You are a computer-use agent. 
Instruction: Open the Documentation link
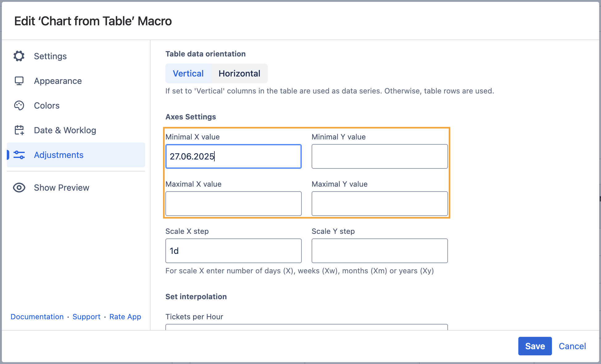click(37, 317)
